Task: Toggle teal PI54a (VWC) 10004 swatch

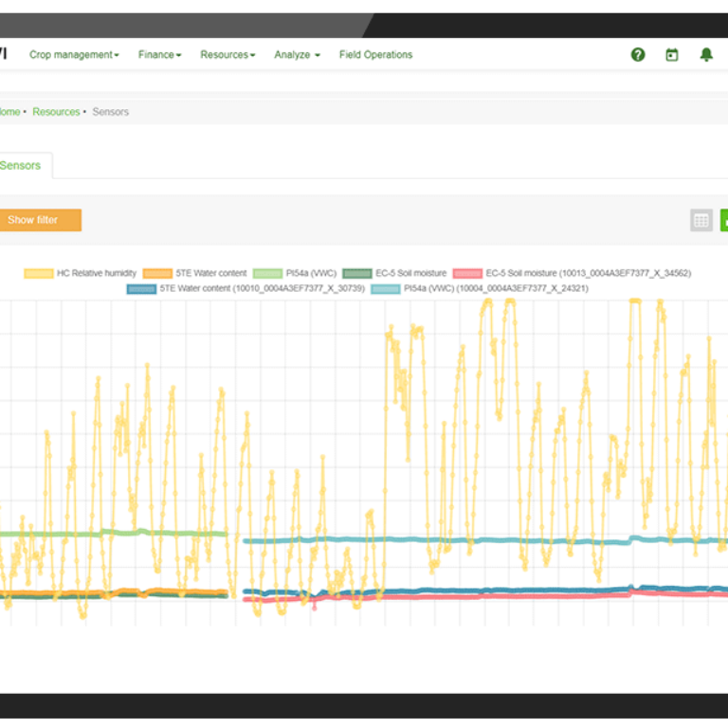Action: tap(386, 289)
